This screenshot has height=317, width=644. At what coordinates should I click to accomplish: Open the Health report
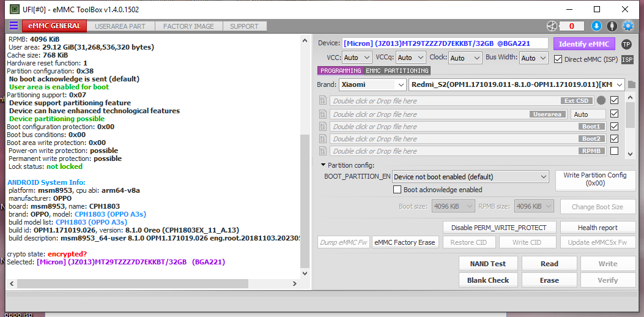(x=598, y=228)
